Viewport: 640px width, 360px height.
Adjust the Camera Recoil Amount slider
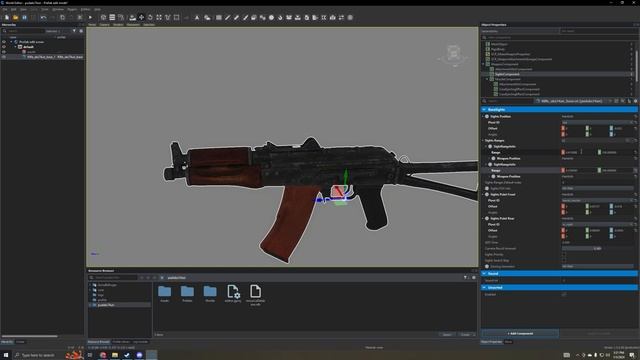(598, 248)
